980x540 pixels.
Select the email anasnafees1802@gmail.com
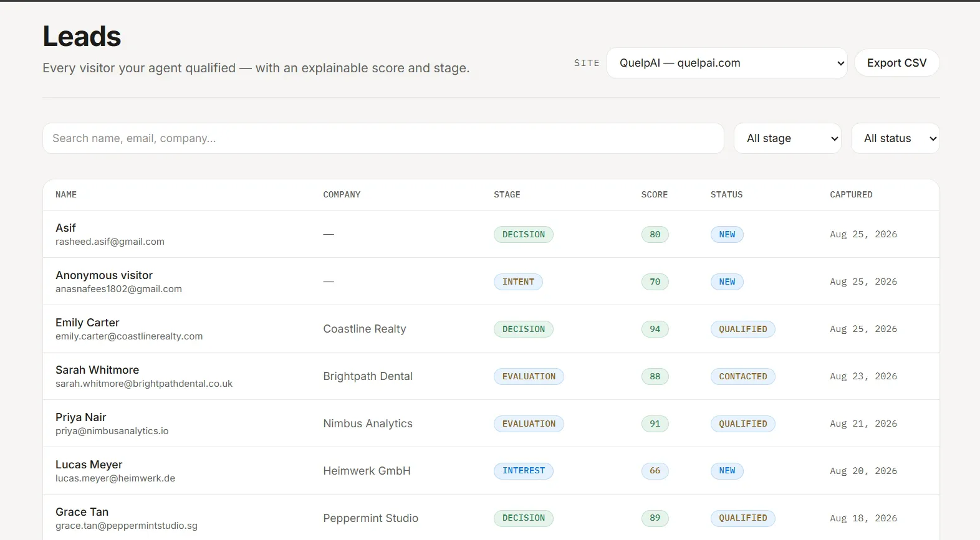pos(118,289)
